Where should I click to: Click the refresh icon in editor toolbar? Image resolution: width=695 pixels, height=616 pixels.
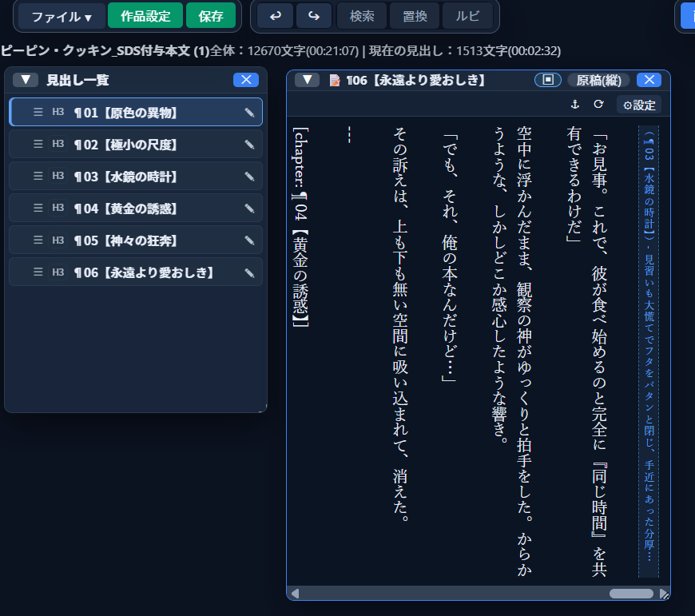point(598,104)
